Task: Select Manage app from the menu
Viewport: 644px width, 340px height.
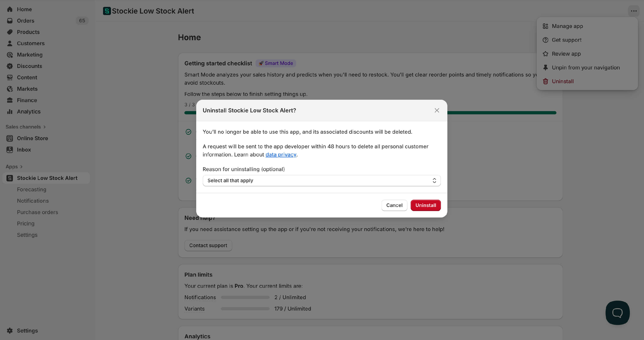Action: pos(567,26)
